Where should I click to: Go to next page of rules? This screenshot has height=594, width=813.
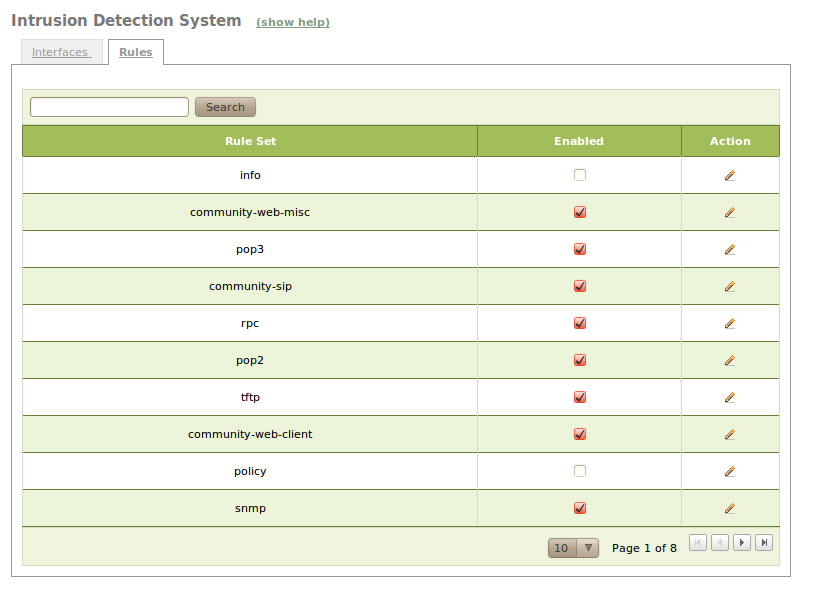[x=742, y=543]
